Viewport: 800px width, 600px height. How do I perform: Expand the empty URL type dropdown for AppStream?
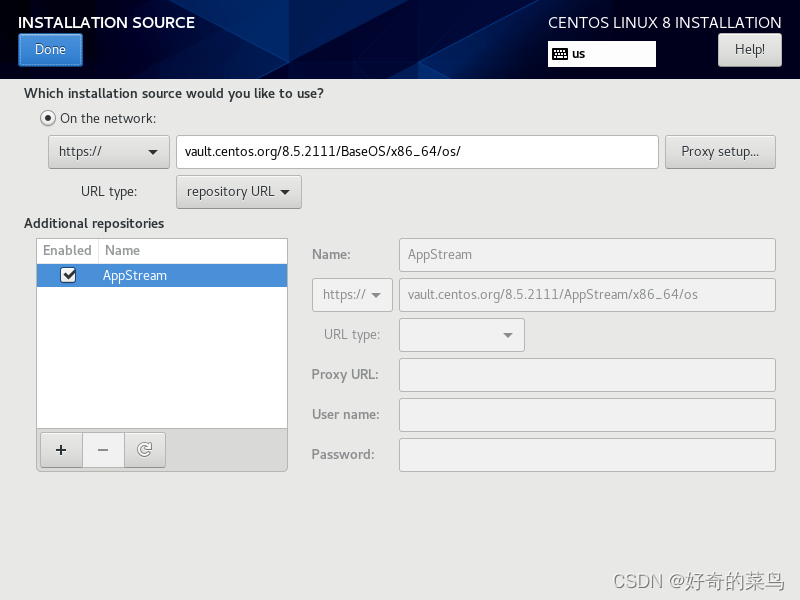click(461, 334)
